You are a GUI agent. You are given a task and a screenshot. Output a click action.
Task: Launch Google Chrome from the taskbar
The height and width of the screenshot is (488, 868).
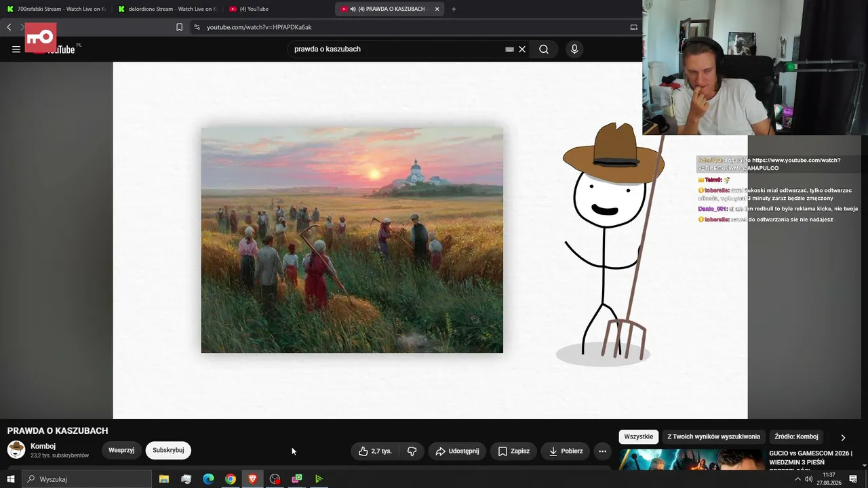pos(231,479)
